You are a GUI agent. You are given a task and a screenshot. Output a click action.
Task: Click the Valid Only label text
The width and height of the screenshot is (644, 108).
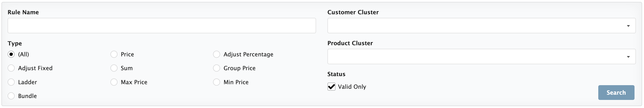pos(352,87)
